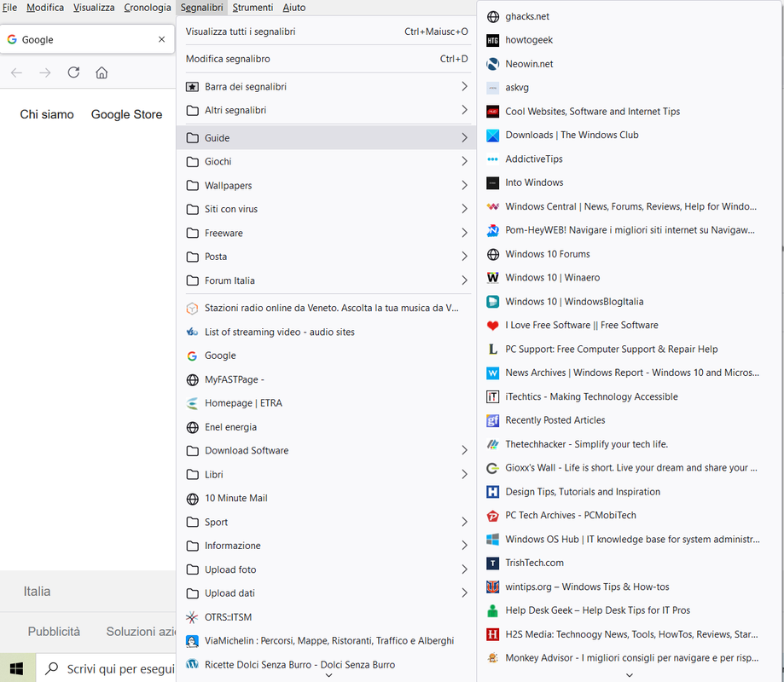Expand the Forum Italia folder

327,280
